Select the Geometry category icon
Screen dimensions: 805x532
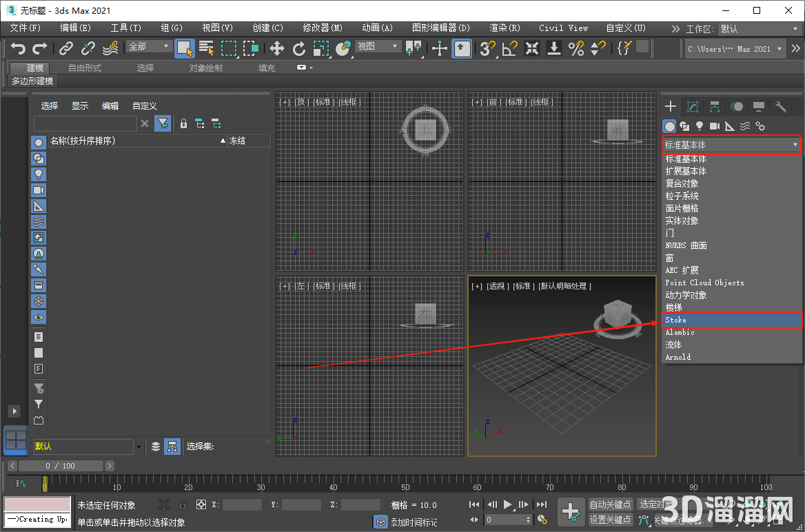click(x=669, y=126)
